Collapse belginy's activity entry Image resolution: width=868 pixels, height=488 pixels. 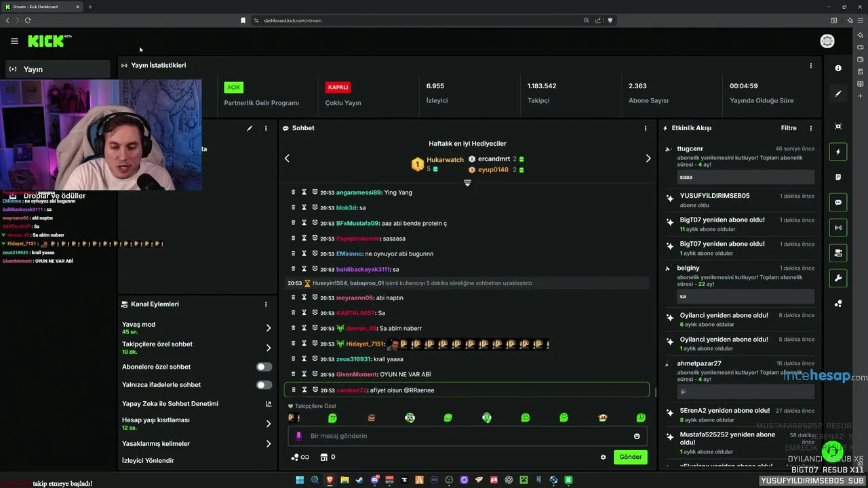pyautogui.click(x=669, y=268)
